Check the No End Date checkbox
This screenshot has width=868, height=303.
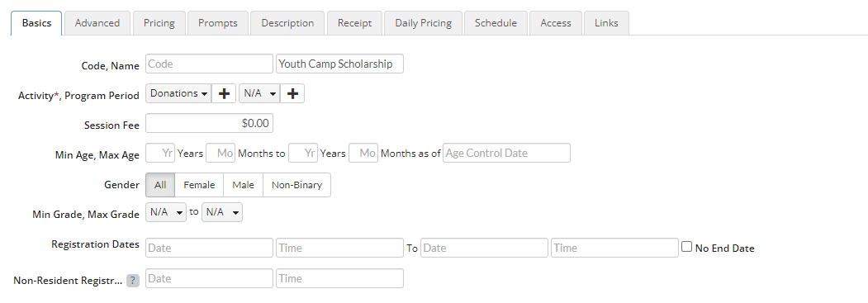click(x=686, y=247)
